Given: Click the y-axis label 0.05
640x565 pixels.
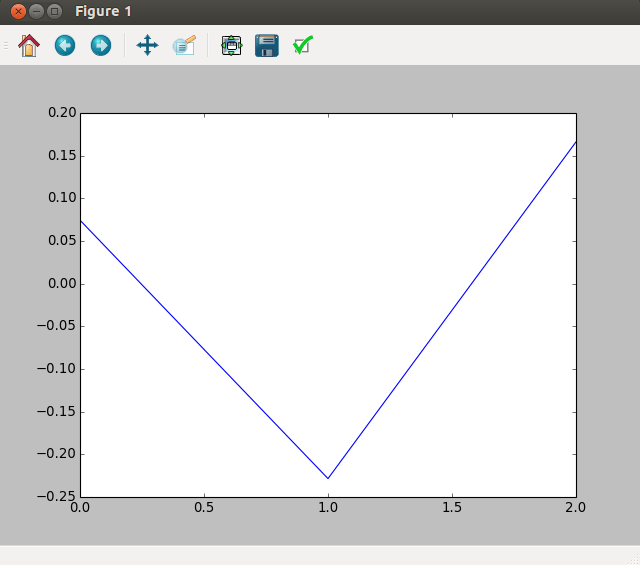Looking at the screenshot, I should point(62,240).
